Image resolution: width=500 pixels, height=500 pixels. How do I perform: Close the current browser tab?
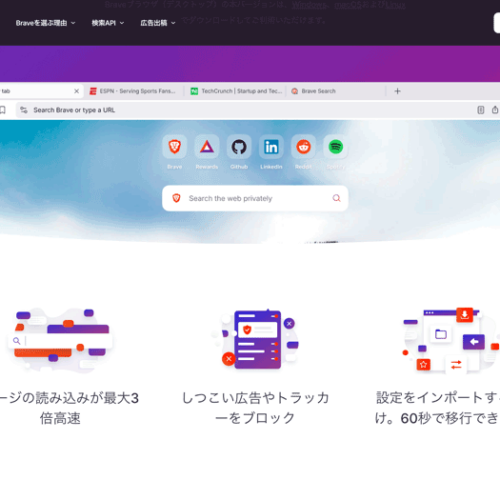tap(76, 91)
